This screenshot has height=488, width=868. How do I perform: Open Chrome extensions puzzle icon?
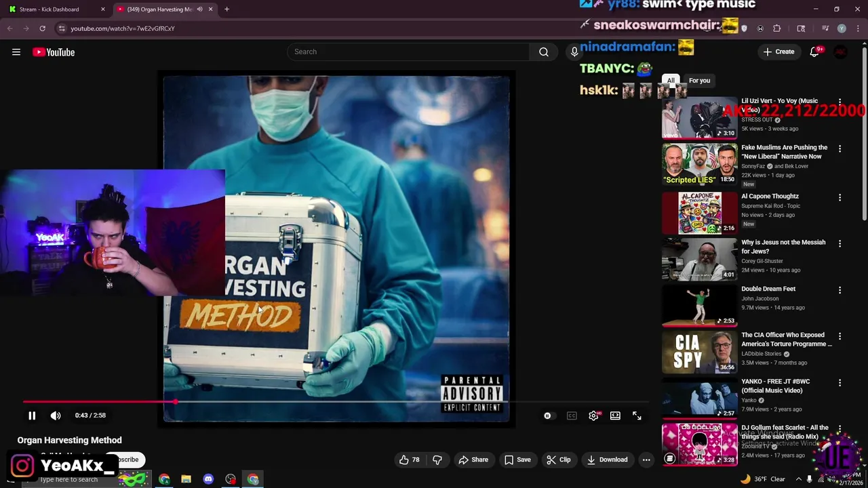tap(777, 28)
